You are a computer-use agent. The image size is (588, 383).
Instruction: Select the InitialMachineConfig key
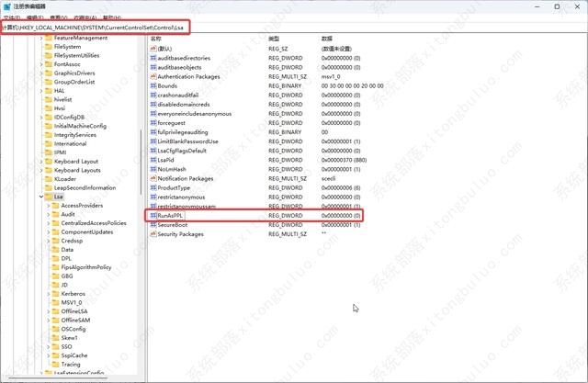pyautogui.click(x=80, y=127)
